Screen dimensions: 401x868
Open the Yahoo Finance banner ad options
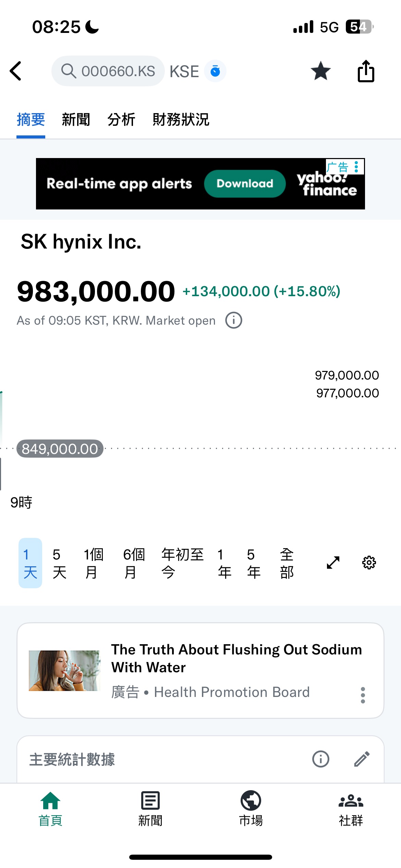(x=356, y=167)
